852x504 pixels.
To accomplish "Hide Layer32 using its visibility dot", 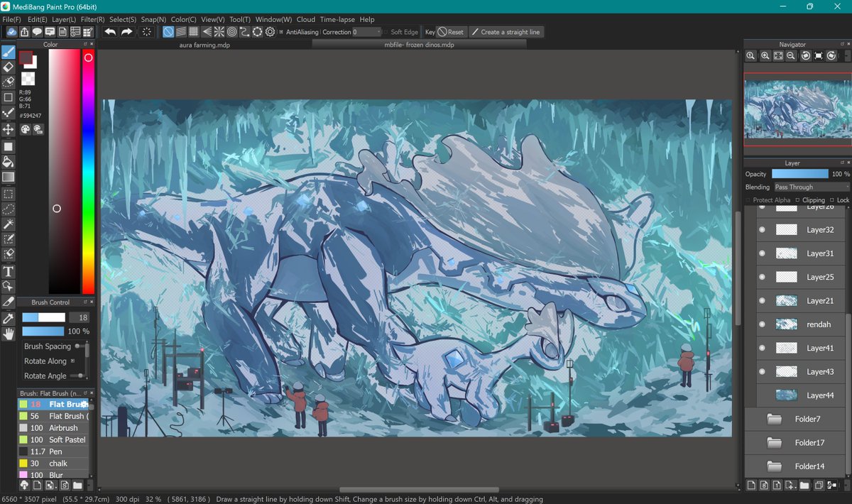I will click(763, 230).
